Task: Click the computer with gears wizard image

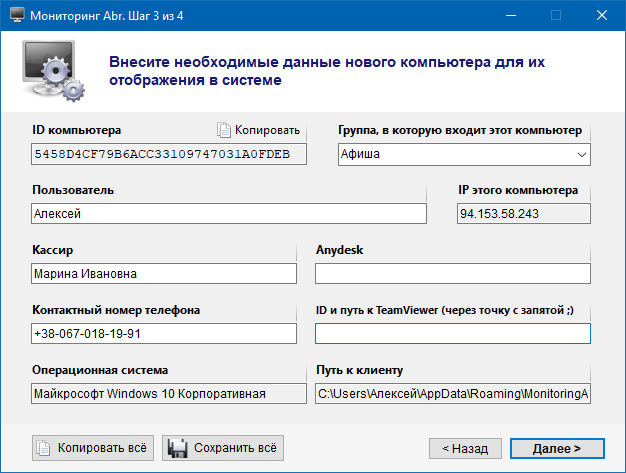Action: 53,71
